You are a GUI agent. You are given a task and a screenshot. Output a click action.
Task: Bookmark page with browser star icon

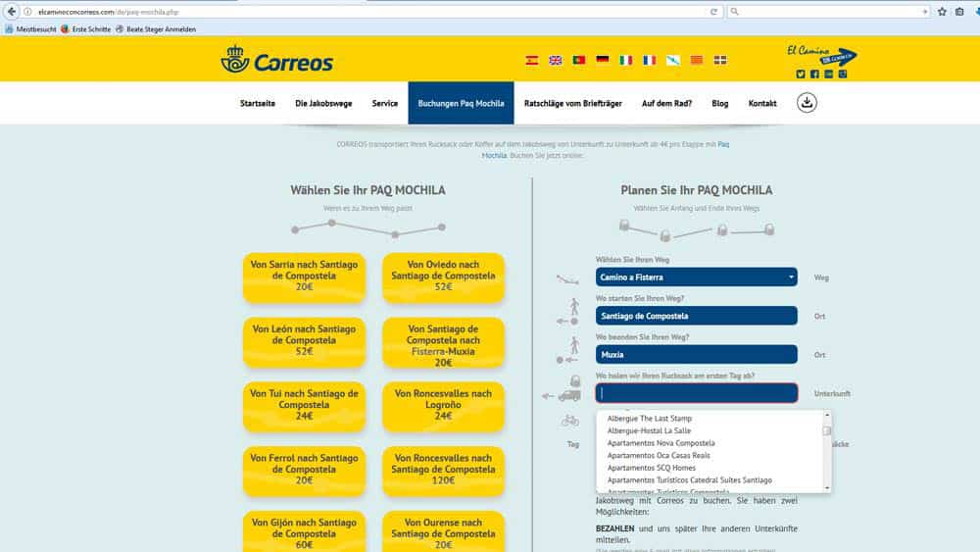pos(942,12)
